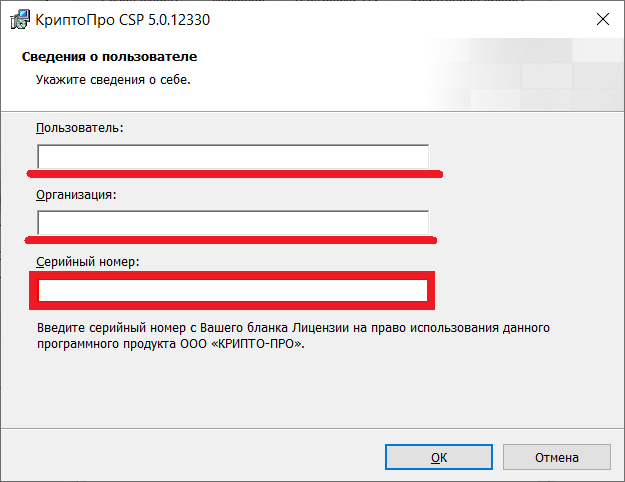Click the Сведения о пользователе heading
625x482 pixels.
coord(109,58)
